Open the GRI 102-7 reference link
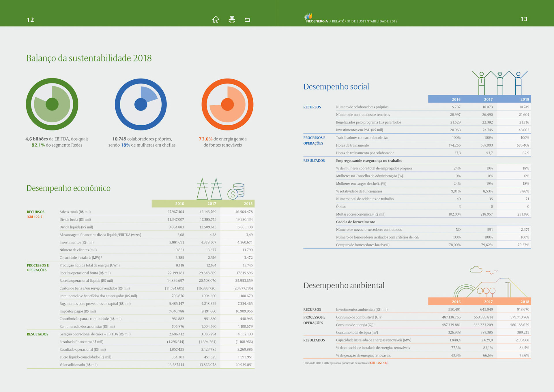 pyautogui.click(x=35, y=217)
